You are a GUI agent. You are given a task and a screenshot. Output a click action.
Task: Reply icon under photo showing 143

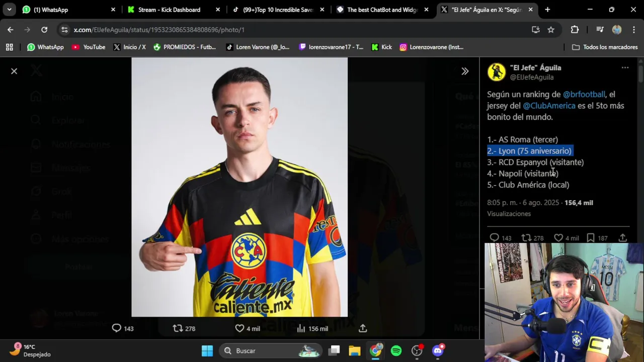coord(116,328)
